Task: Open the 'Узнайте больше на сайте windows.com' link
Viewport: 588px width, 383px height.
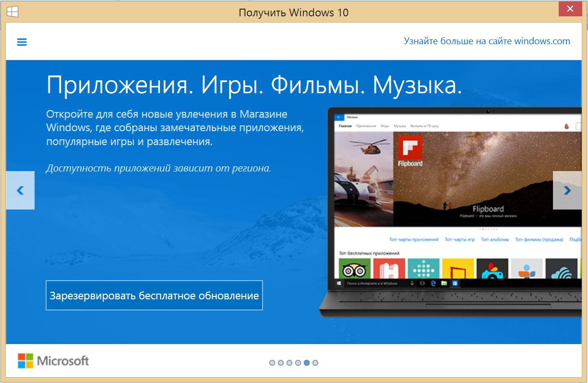Action: [487, 41]
